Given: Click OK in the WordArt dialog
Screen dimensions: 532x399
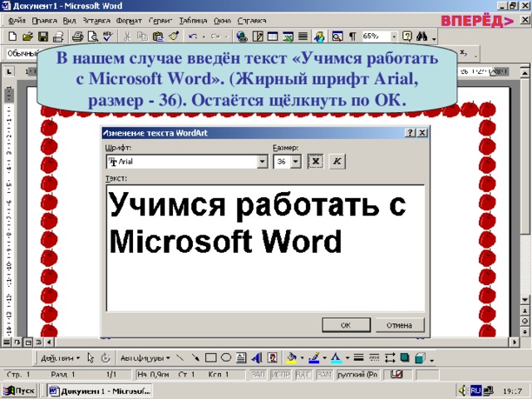Looking at the screenshot, I should (346, 325).
